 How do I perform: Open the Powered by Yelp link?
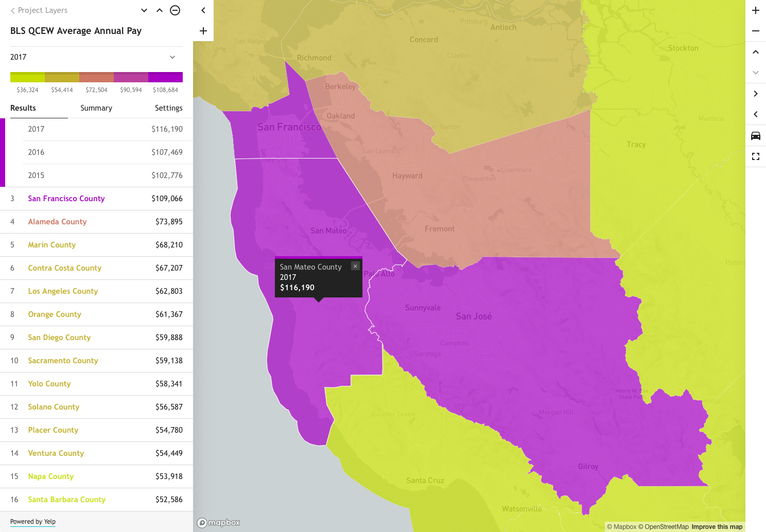pyautogui.click(x=33, y=522)
